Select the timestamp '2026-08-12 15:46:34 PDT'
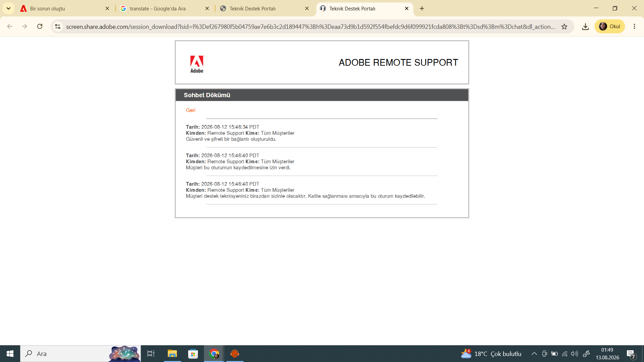The height and width of the screenshot is (362, 644). (230, 127)
